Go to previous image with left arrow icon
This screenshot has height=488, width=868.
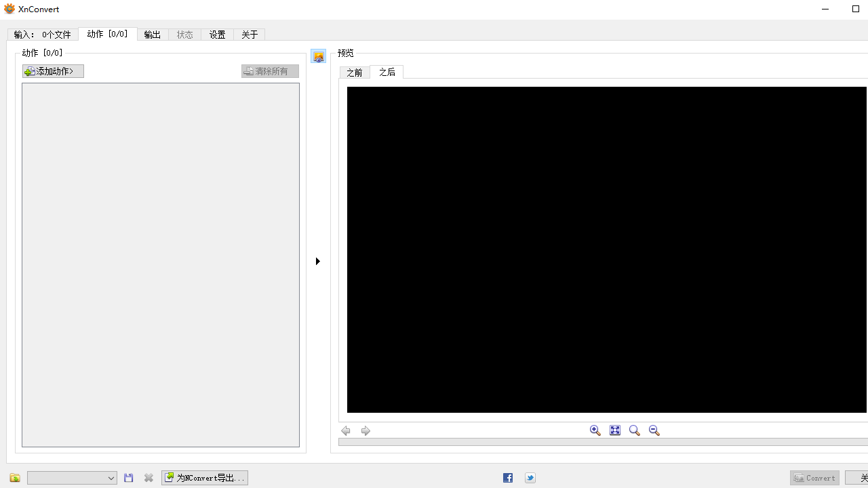pyautogui.click(x=345, y=430)
